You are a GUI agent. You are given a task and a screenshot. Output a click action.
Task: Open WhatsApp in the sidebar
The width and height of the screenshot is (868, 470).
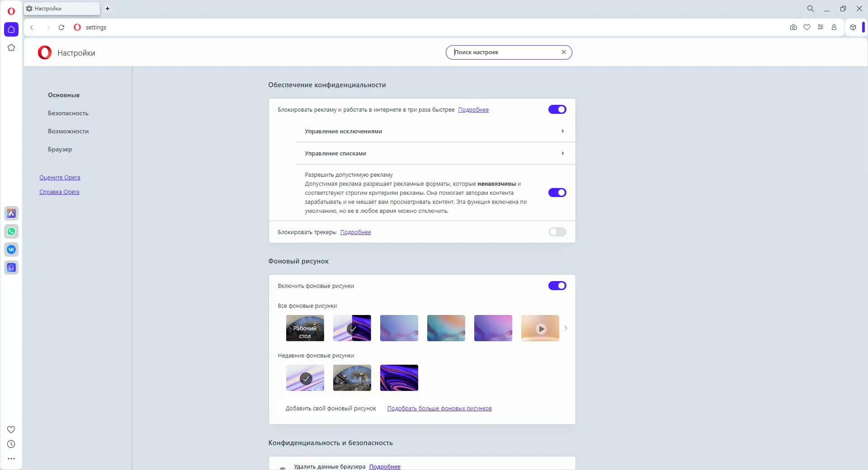point(11,231)
